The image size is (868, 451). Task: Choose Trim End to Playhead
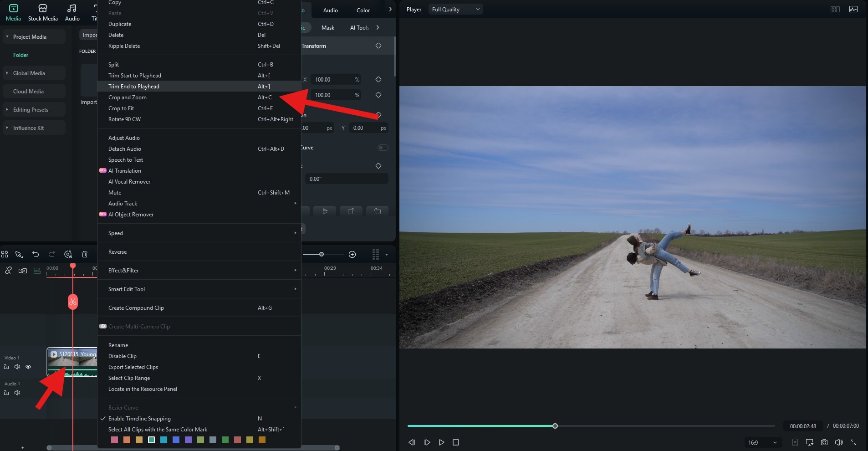(199, 86)
